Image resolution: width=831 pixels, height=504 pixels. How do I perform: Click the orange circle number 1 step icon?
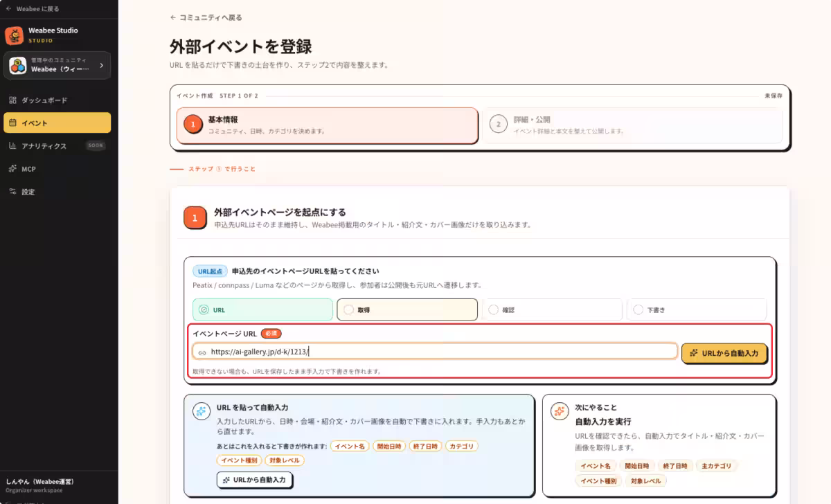click(193, 125)
